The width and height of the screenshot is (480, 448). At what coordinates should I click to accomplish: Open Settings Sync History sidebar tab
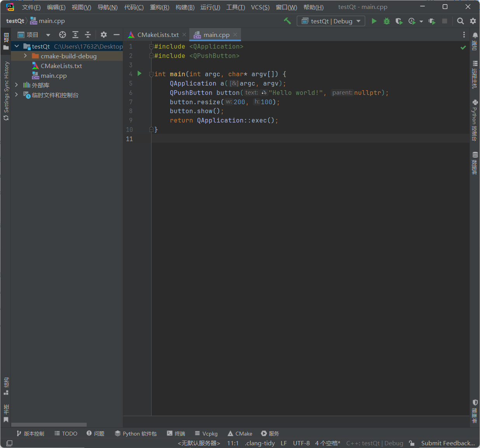[6, 91]
